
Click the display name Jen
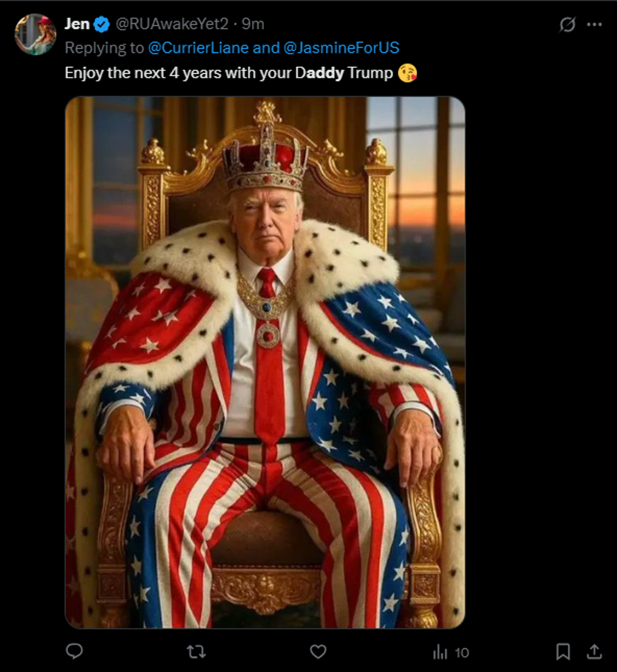coord(77,24)
